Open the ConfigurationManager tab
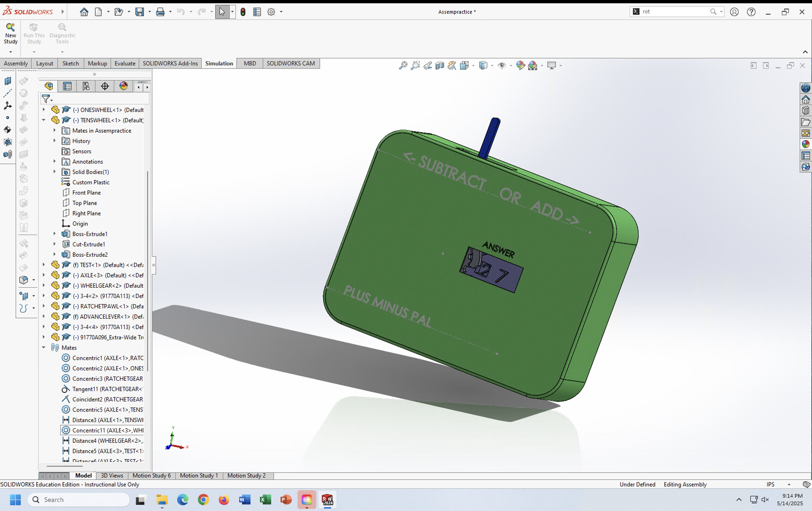This screenshot has width=812, height=511. pyautogui.click(x=86, y=86)
